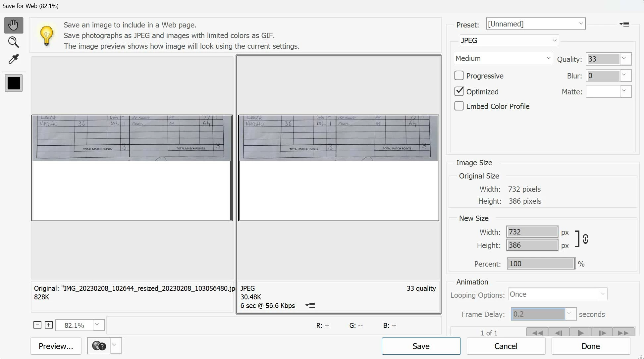This screenshot has width=644, height=359.
Task: Enable the Progressive checkbox
Action: click(459, 76)
